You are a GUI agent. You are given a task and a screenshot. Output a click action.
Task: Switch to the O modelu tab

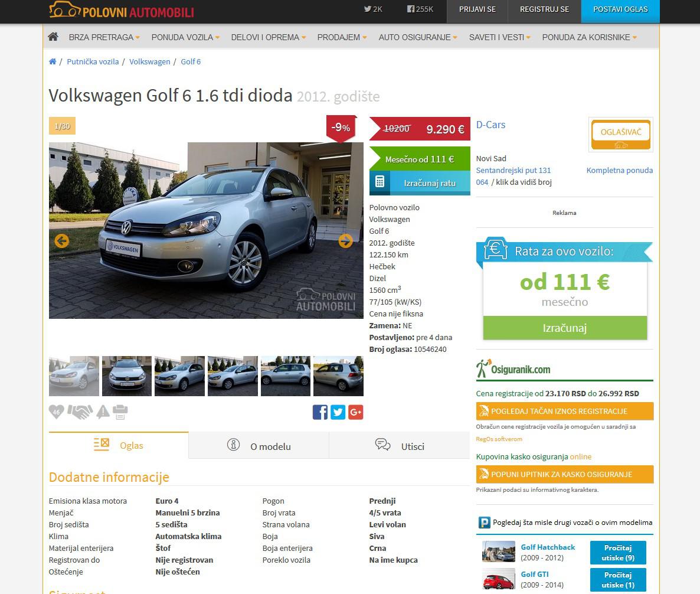pos(259,446)
